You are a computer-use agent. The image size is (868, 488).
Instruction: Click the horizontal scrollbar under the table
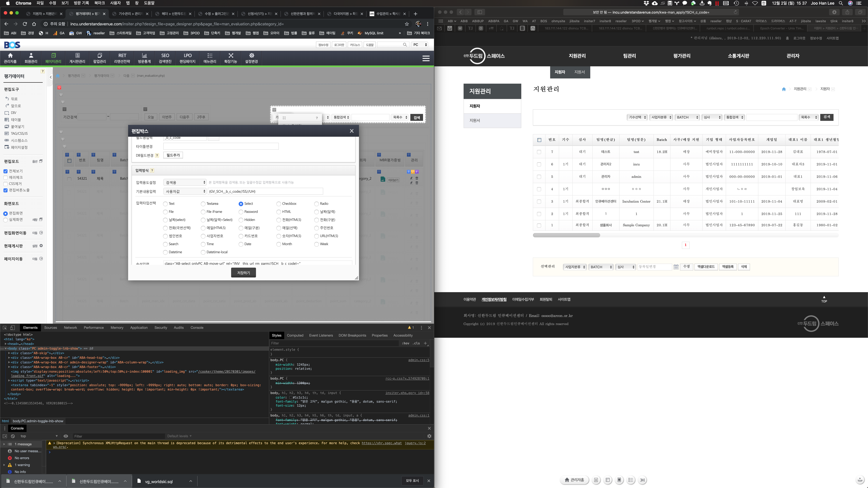point(566,235)
